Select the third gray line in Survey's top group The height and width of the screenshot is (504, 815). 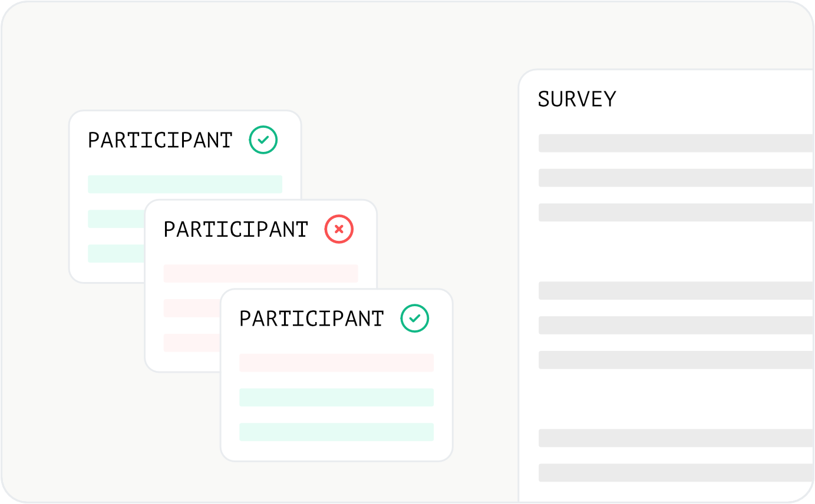tap(676, 213)
